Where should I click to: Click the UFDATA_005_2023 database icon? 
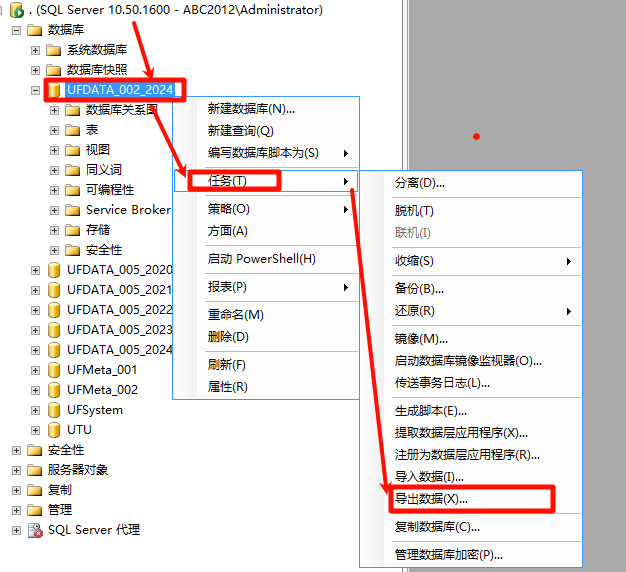tap(54, 330)
